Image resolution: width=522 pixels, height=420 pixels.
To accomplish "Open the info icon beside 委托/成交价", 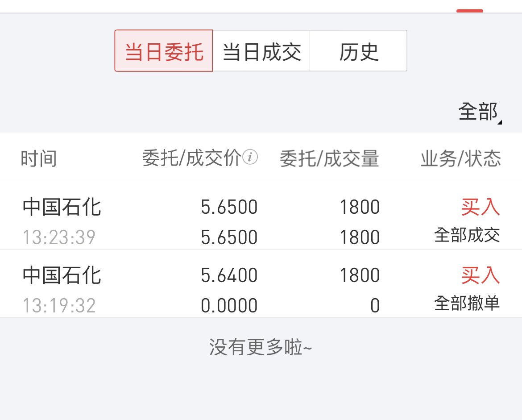I will (x=250, y=157).
